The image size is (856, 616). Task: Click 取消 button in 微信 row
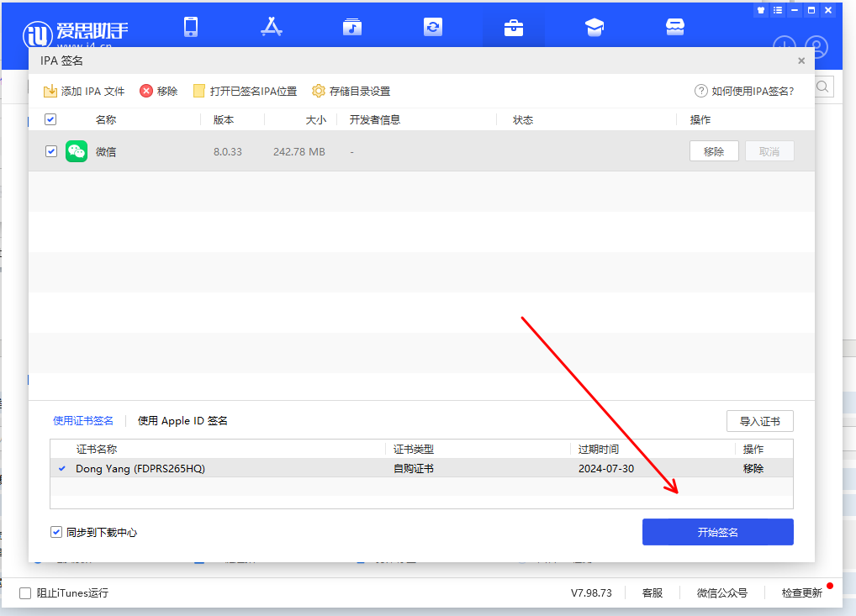coord(769,151)
